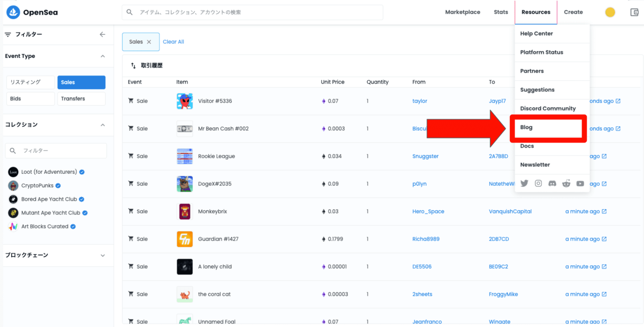The image size is (644, 327).
Task: Click the Art Blocks Curated collection icon
Action: 13,226
